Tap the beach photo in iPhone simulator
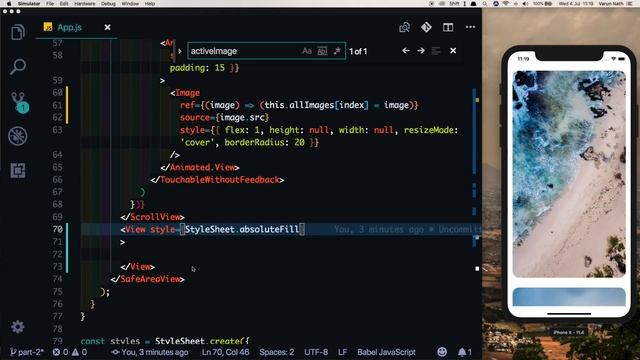Image resolution: width=640 pixels, height=360 pixels. pyautogui.click(x=569, y=174)
